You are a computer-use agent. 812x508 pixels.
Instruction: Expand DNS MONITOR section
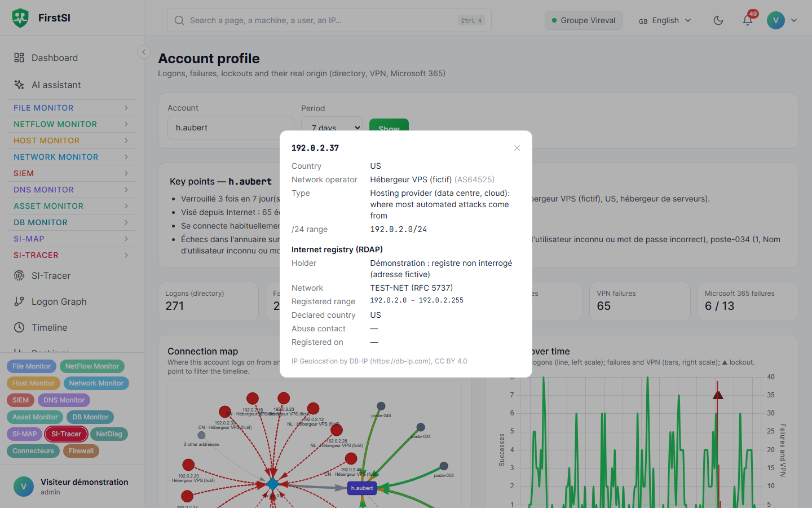point(72,190)
